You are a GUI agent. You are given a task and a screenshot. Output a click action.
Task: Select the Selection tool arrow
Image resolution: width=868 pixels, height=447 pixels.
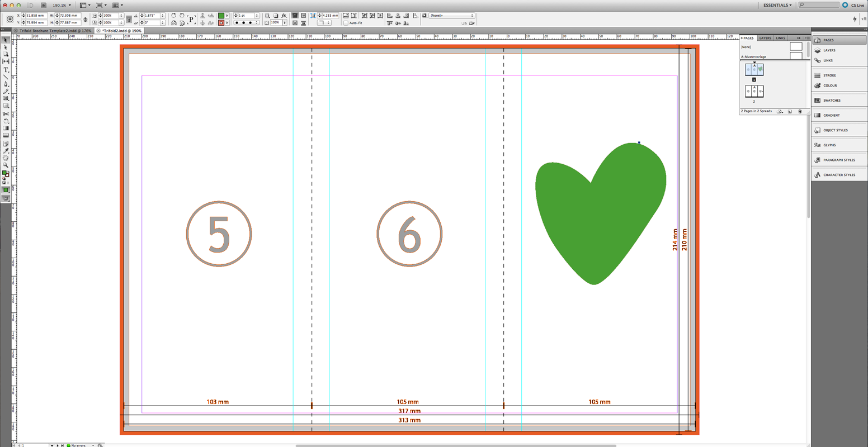(6, 40)
